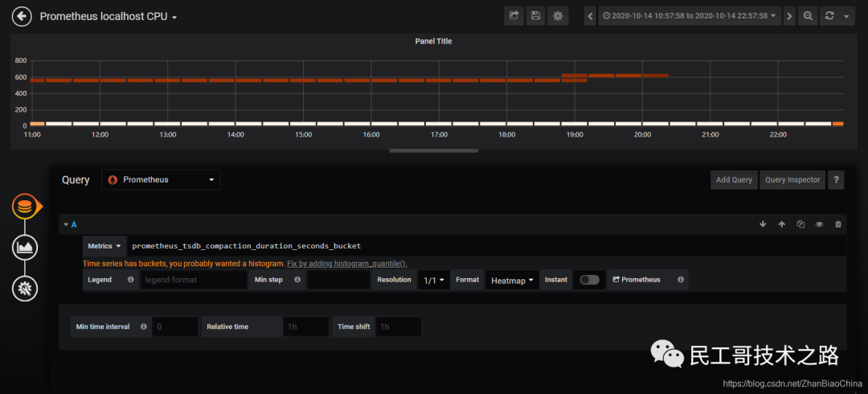Image resolution: width=868 pixels, height=394 pixels.
Task: Click the heatmap bucket near 600 at 19:00
Action: (x=574, y=75)
